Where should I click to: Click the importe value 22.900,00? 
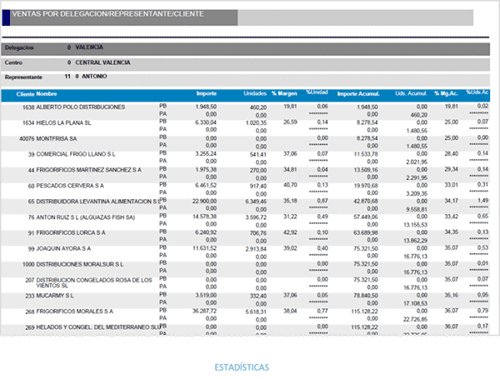click(x=205, y=201)
